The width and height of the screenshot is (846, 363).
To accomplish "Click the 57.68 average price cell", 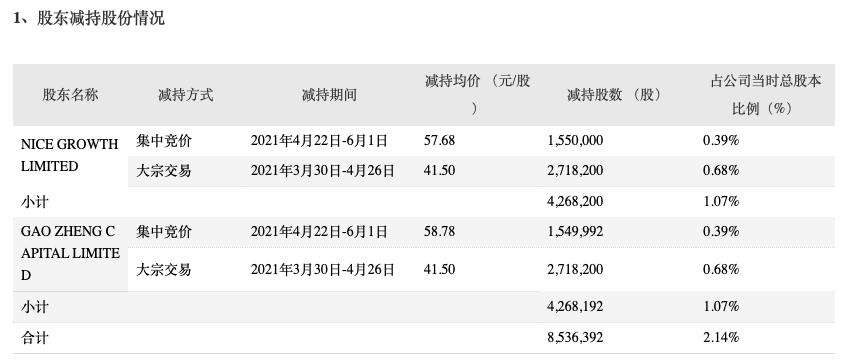I will click(439, 141).
